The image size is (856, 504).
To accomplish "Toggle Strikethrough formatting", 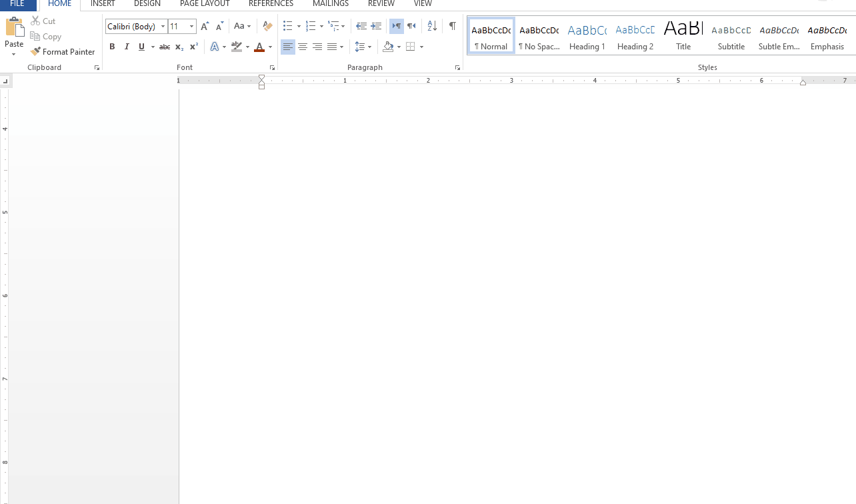I will click(164, 47).
